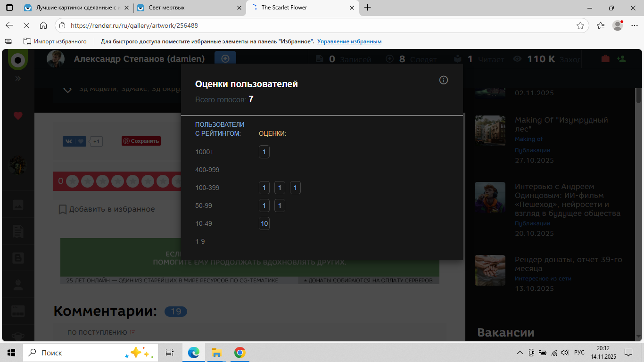The height and width of the screenshot is (362, 644).
Task: Expand the left sidebar with double chevron
Action: point(18,78)
